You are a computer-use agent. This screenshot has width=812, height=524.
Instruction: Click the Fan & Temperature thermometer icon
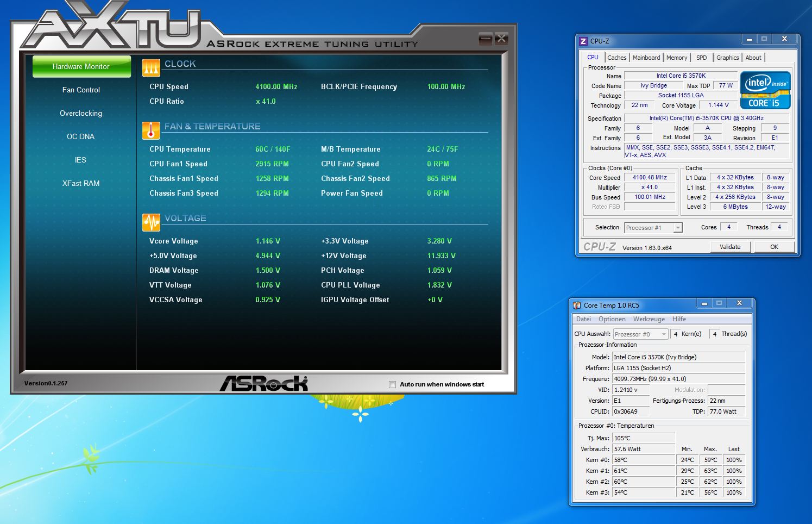151,130
